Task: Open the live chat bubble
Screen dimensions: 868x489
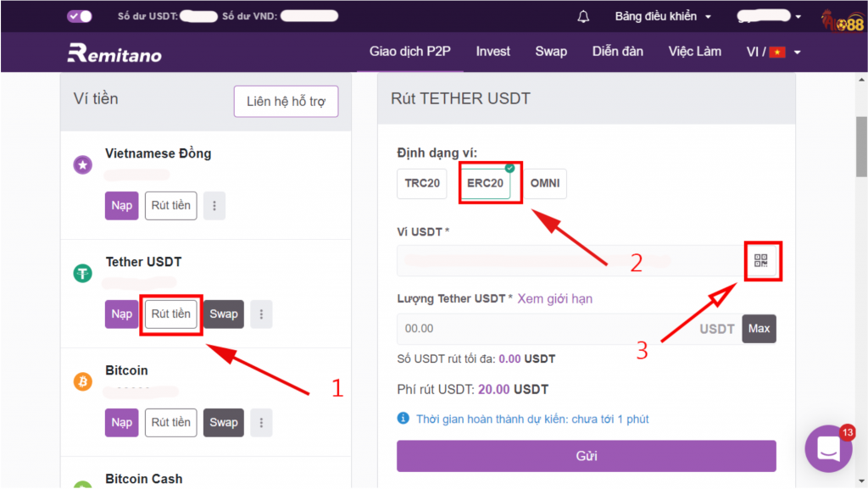Action: pyautogui.click(x=828, y=448)
